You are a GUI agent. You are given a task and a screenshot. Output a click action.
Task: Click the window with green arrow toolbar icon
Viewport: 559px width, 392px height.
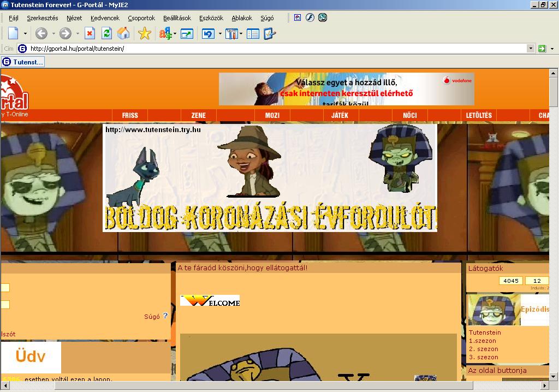coord(187,33)
